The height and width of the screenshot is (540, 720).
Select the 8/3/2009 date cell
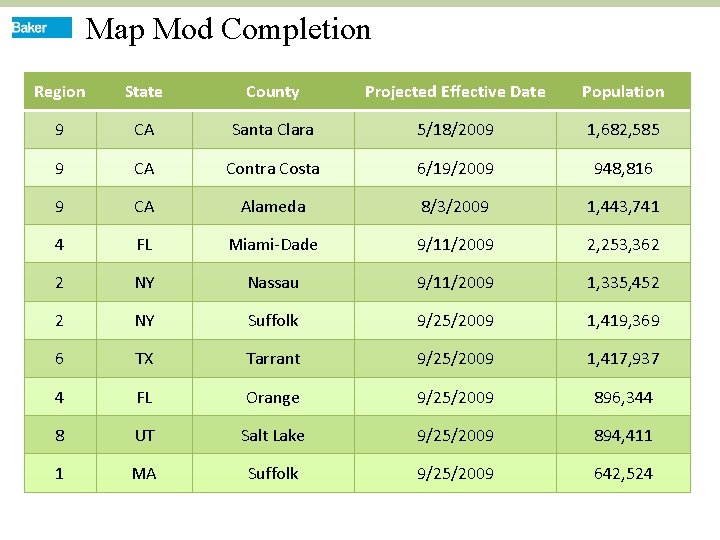[x=455, y=207]
